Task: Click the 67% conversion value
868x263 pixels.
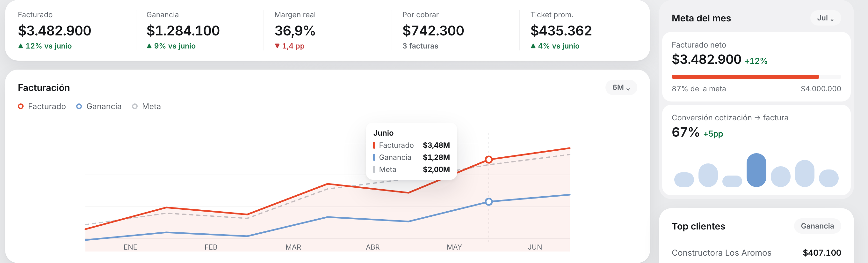Action: coord(685,132)
